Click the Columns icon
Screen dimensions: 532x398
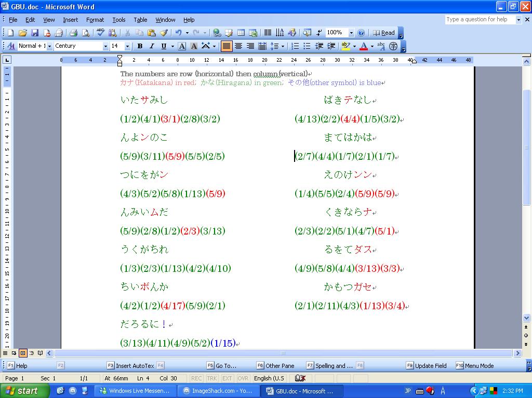coord(268,33)
